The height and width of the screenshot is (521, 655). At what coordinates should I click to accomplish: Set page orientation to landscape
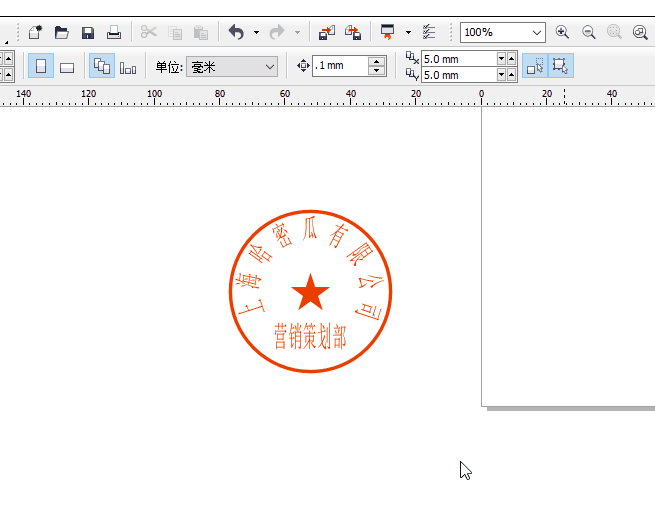(x=67, y=67)
